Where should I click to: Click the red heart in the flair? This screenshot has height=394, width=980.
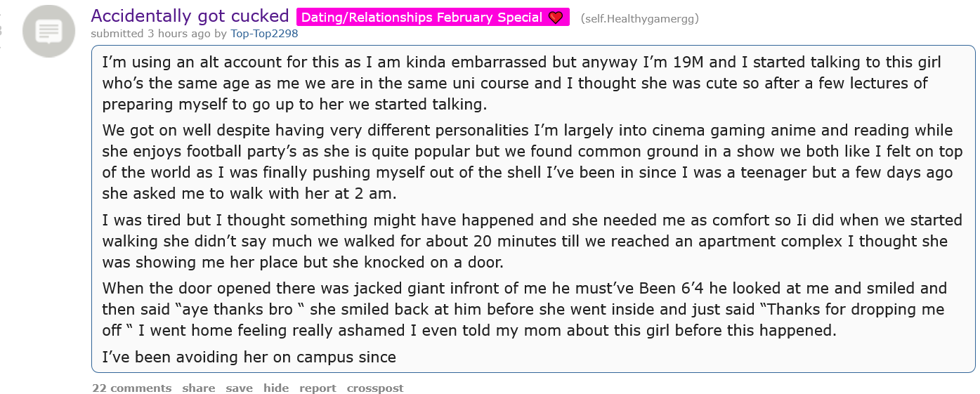[556, 18]
